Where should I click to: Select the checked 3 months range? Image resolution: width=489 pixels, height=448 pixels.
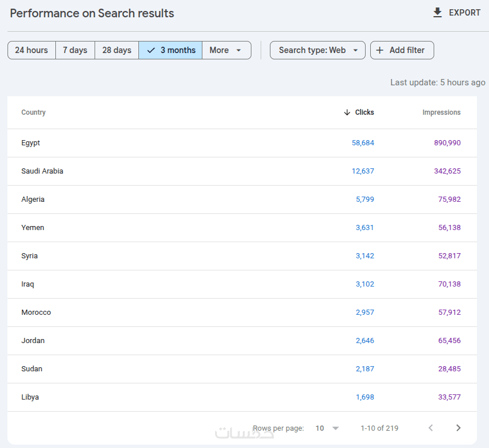171,50
